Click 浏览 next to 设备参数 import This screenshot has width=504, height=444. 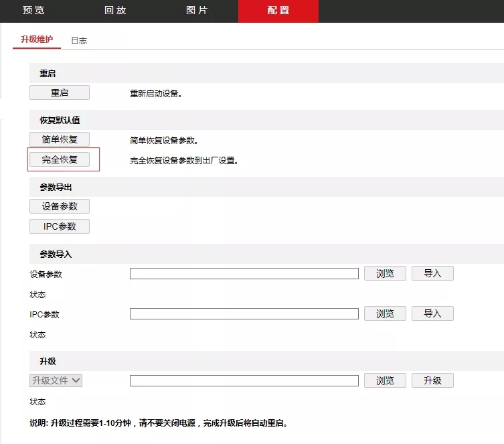coord(385,273)
